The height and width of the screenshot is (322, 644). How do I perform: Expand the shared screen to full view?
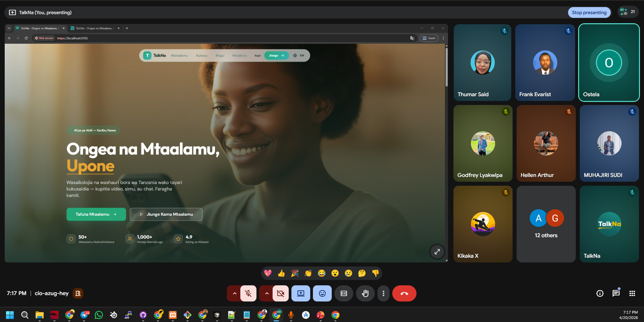click(437, 252)
